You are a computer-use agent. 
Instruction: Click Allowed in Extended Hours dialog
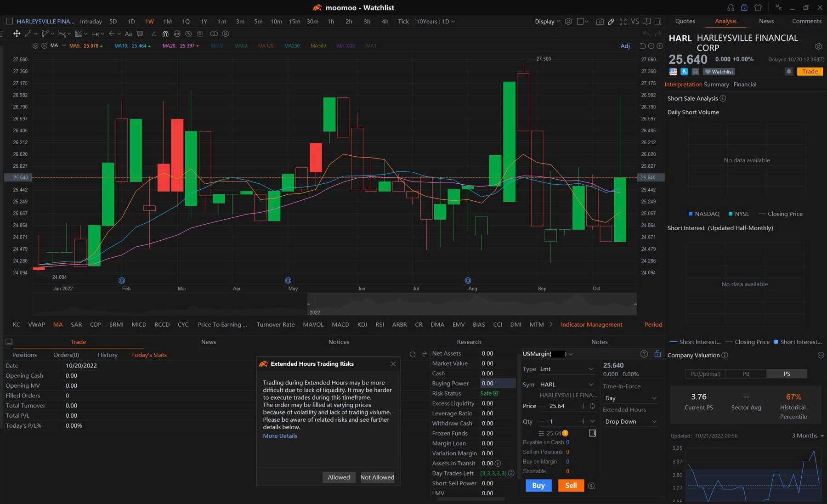[339, 477]
